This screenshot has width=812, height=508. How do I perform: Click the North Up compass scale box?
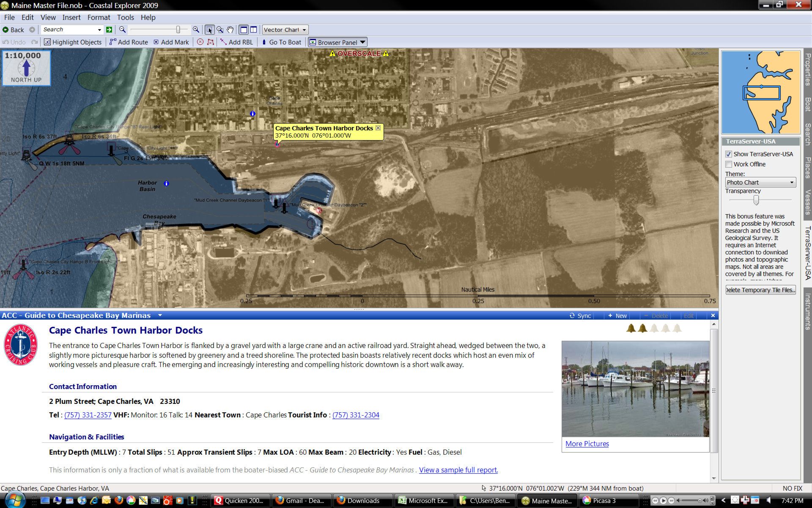(x=26, y=68)
